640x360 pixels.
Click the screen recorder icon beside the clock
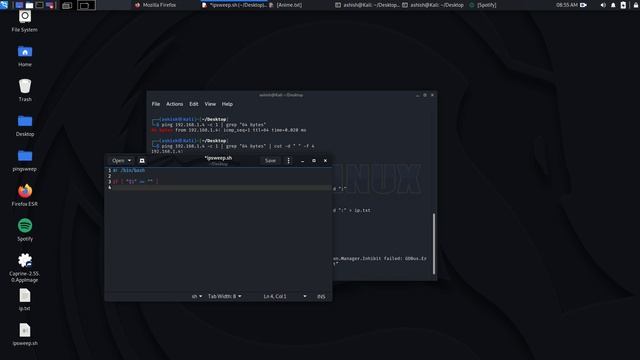click(584, 5)
